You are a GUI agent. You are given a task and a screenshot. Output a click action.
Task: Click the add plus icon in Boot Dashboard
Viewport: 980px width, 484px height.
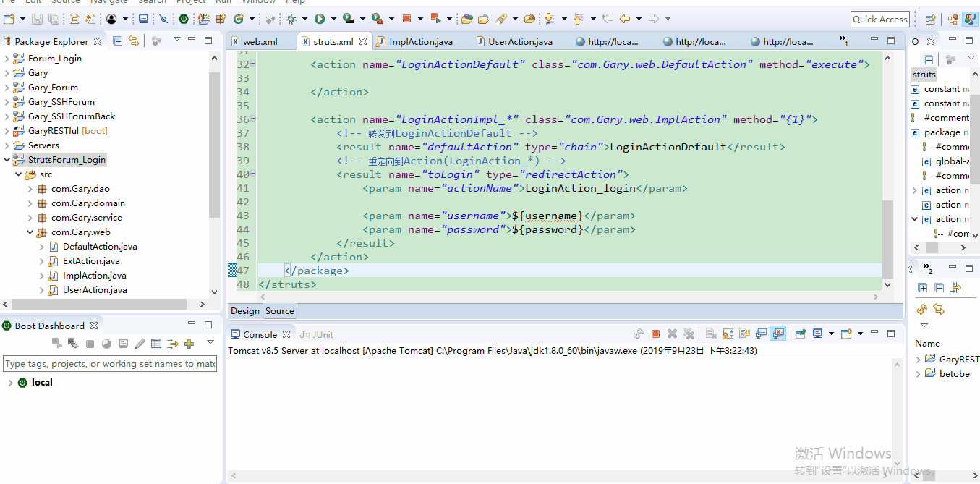click(189, 344)
